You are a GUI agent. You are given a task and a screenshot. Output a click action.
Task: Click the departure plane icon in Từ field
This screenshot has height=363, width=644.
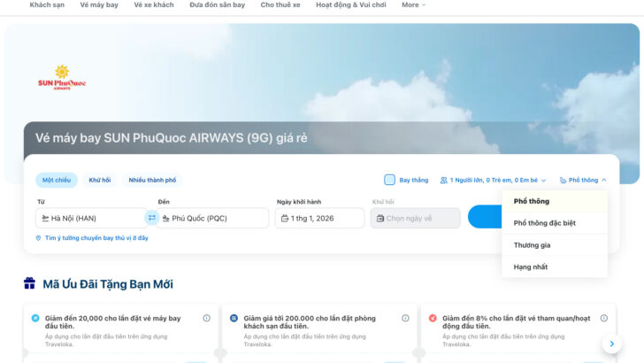(45, 219)
